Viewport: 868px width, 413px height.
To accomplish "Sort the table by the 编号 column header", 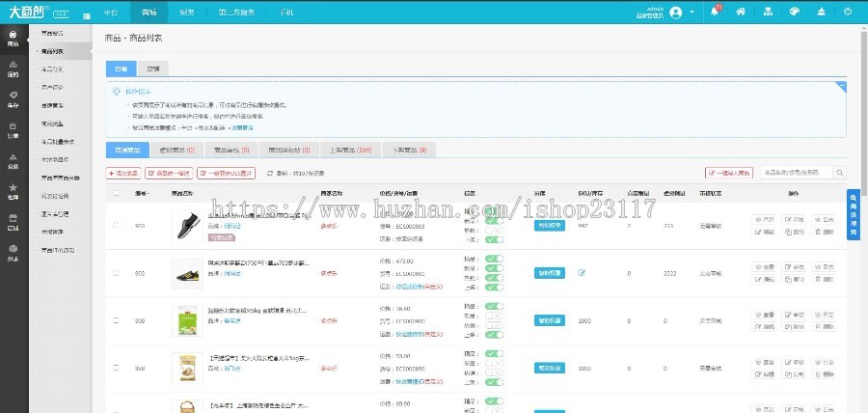I will coord(142,193).
